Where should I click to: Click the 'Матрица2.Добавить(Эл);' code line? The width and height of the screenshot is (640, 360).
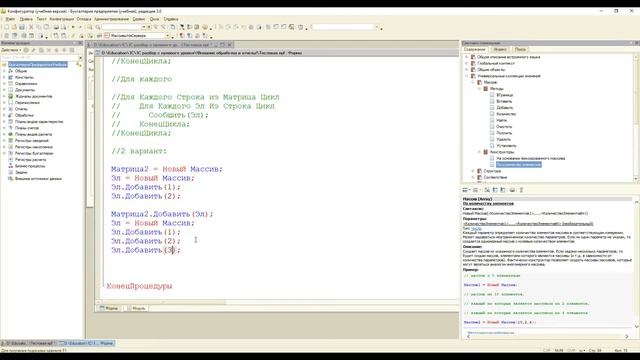pyautogui.click(x=162, y=214)
